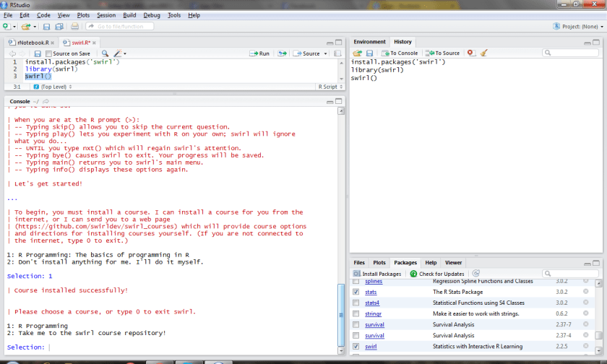Refresh the packages list icon
The image size is (607, 364).
tap(476, 274)
